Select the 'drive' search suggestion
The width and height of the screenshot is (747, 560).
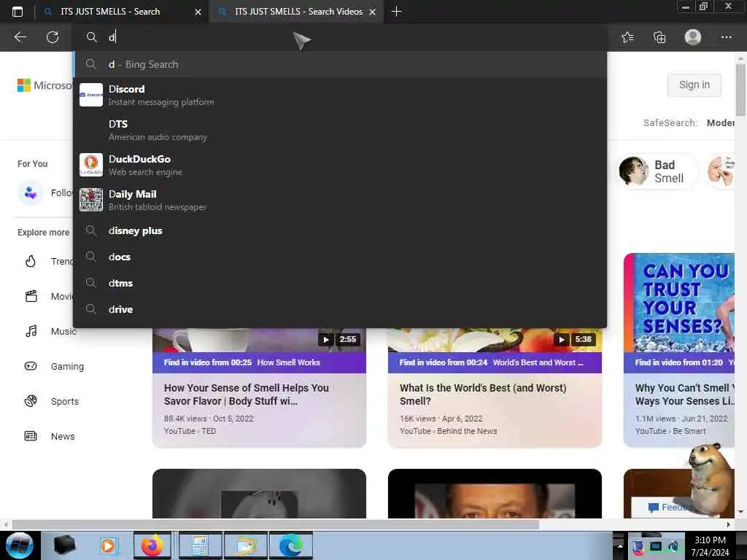click(340, 309)
